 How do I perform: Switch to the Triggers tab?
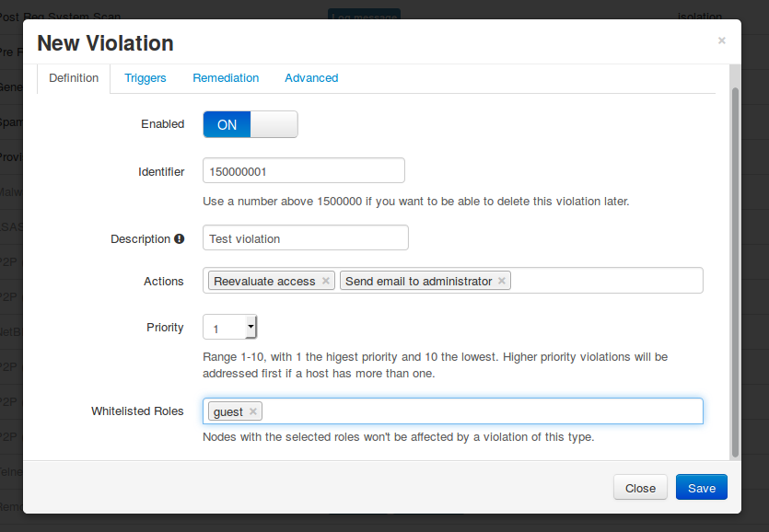tap(146, 78)
